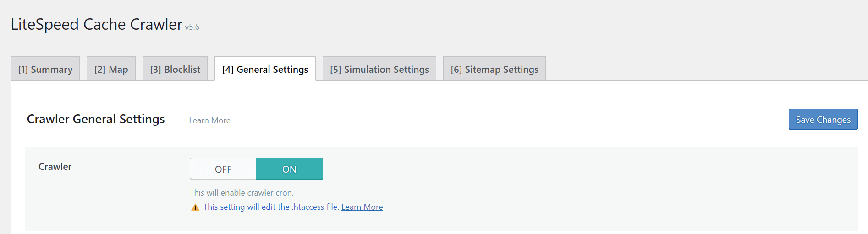Click the warning triangle icon

[195, 207]
